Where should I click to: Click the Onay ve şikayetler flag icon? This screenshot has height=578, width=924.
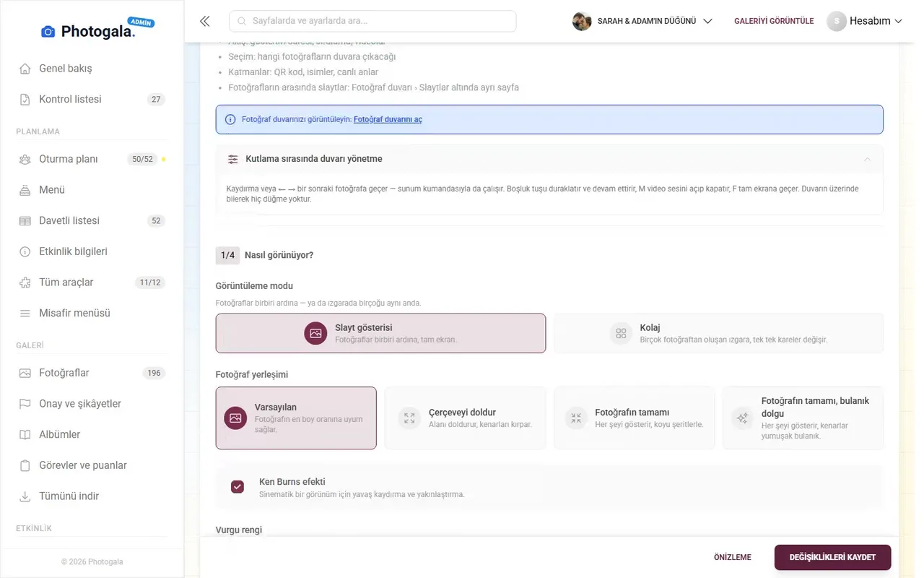tap(25, 404)
